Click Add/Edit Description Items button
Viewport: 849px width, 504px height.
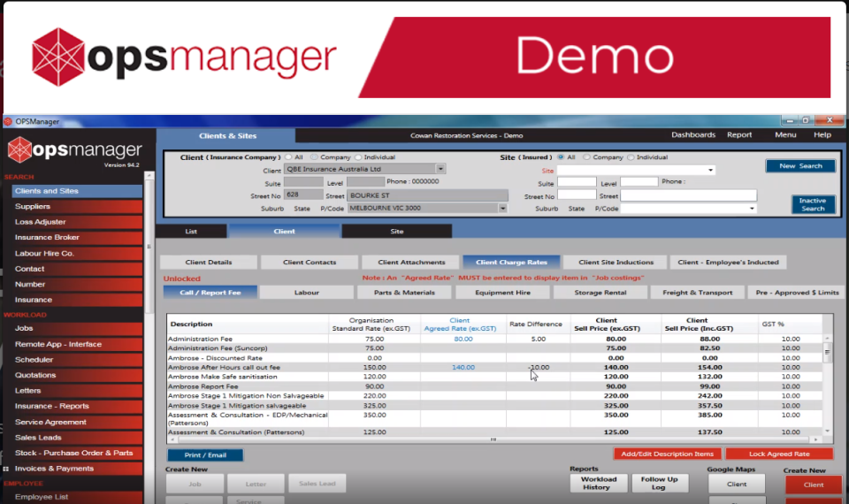(667, 454)
